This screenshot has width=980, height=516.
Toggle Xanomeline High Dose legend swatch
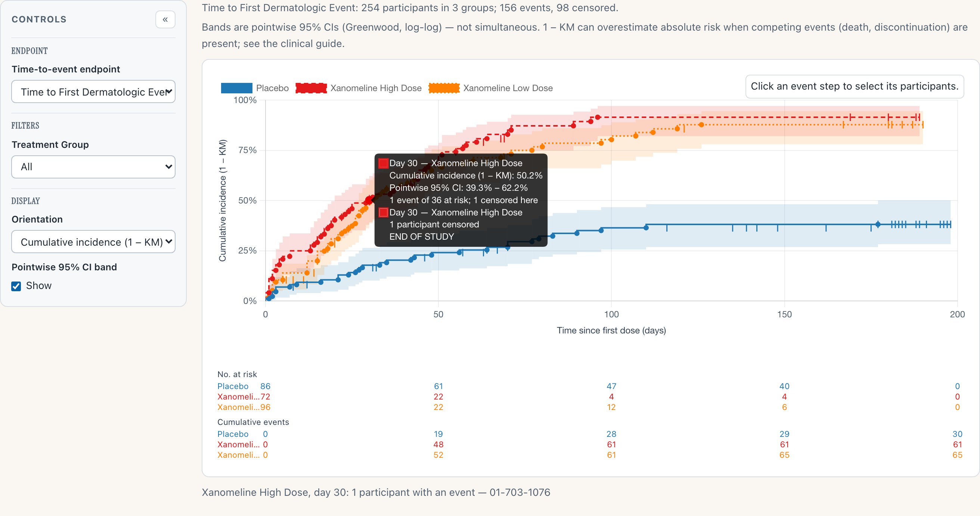pos(311,88)
